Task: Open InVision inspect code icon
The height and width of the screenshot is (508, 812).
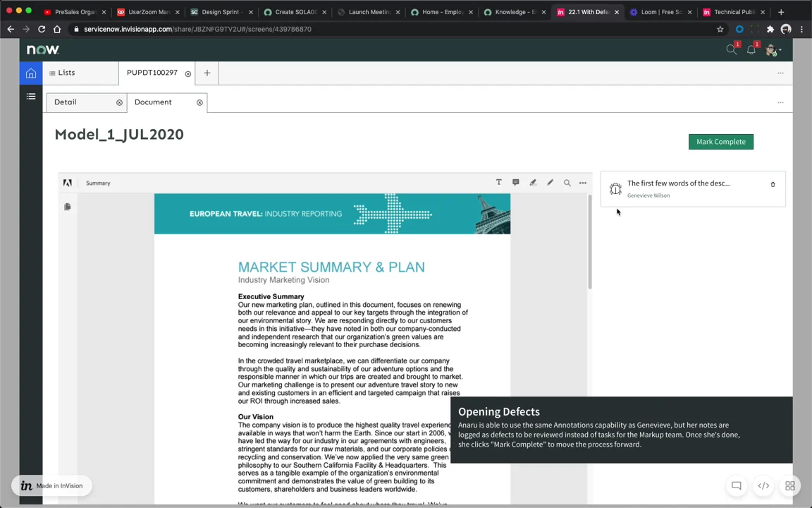Action: (763, 485)
